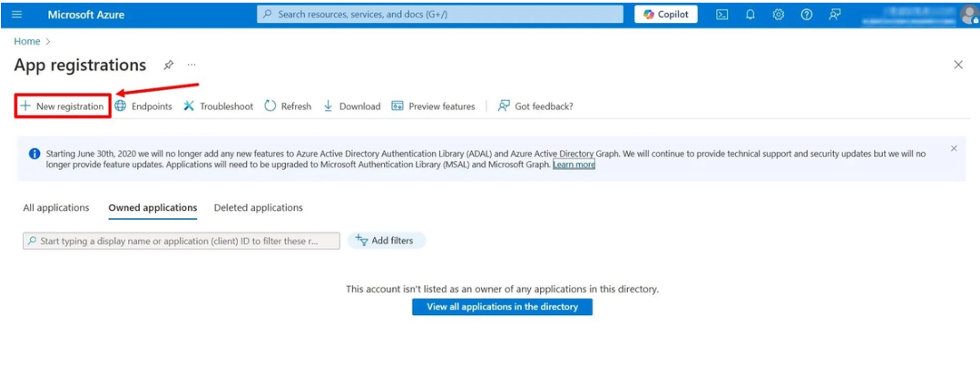The width and height of the screenshot is (980, 374).
Task: Click Add filters
Action: [387, 240]
